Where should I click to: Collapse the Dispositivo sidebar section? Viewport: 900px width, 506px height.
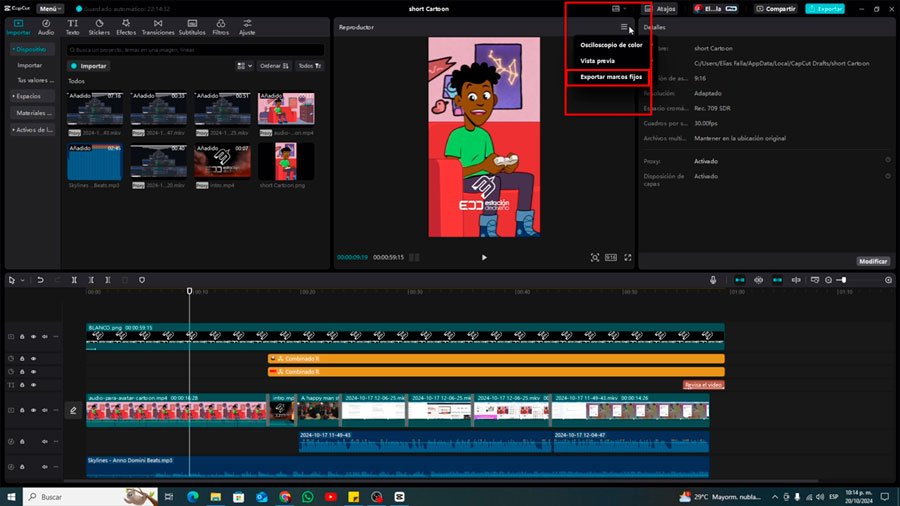32,49
